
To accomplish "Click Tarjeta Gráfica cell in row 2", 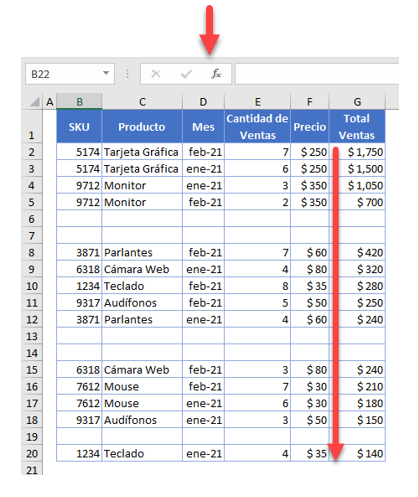I will pos(142,152).
